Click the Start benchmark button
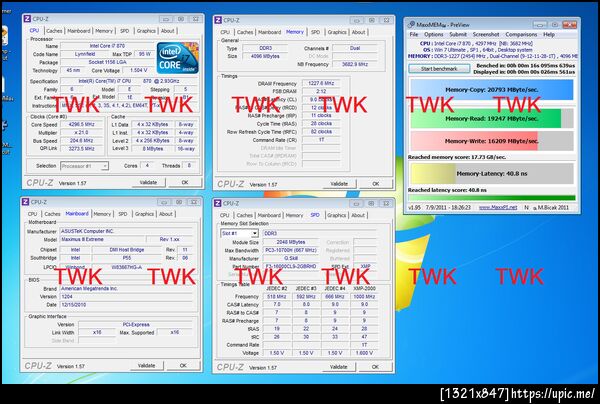Screen dimensions: 600x404 439,69
